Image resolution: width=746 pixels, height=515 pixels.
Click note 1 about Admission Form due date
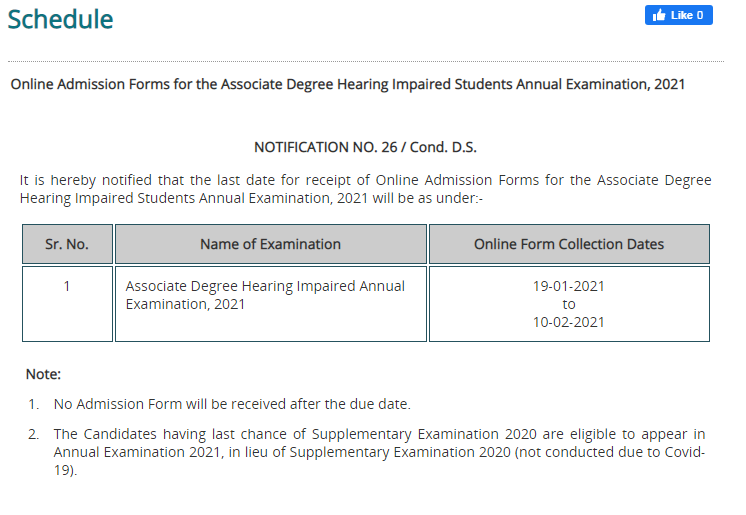click(x=232, y=404)
